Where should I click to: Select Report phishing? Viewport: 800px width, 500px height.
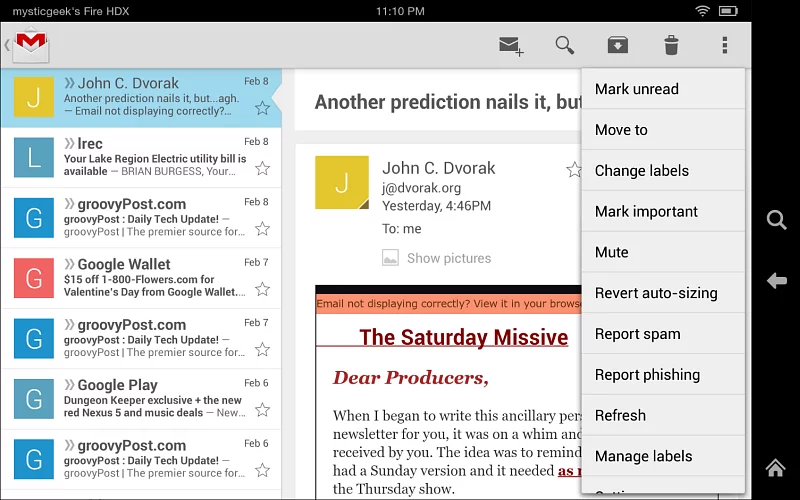663,374
